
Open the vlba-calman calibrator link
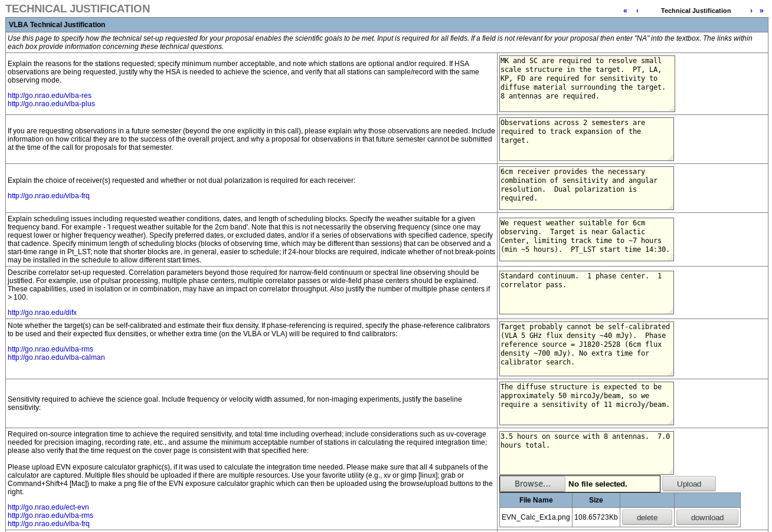55,357
